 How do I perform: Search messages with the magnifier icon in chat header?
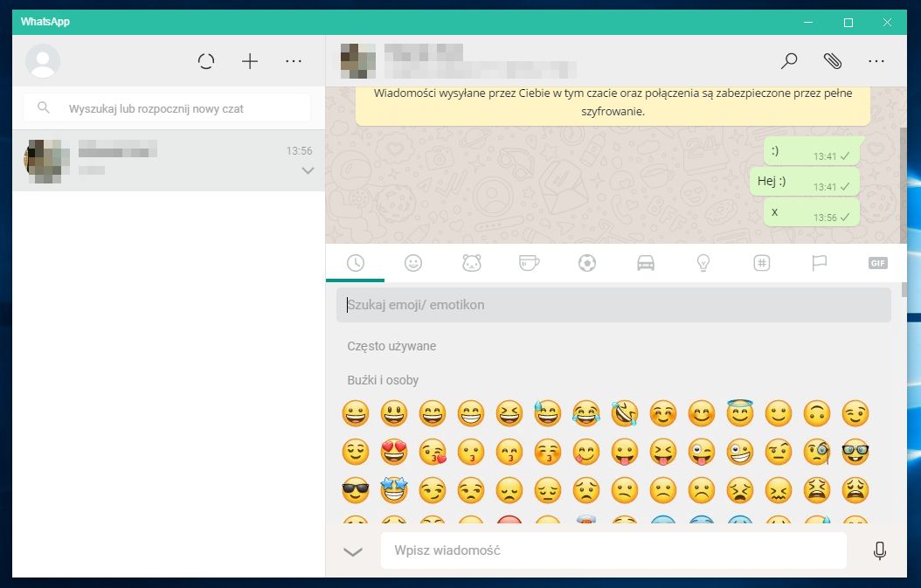[x=789, y=60]
